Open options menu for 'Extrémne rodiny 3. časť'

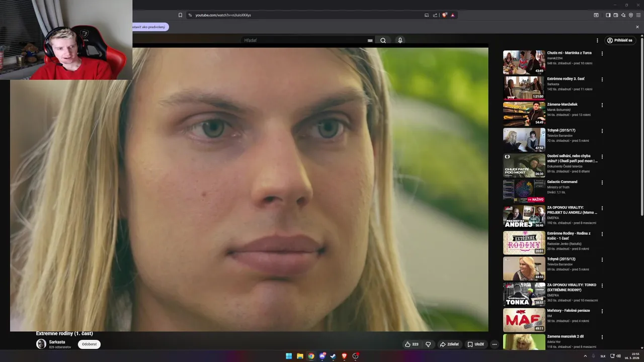(x=602, y=79)
